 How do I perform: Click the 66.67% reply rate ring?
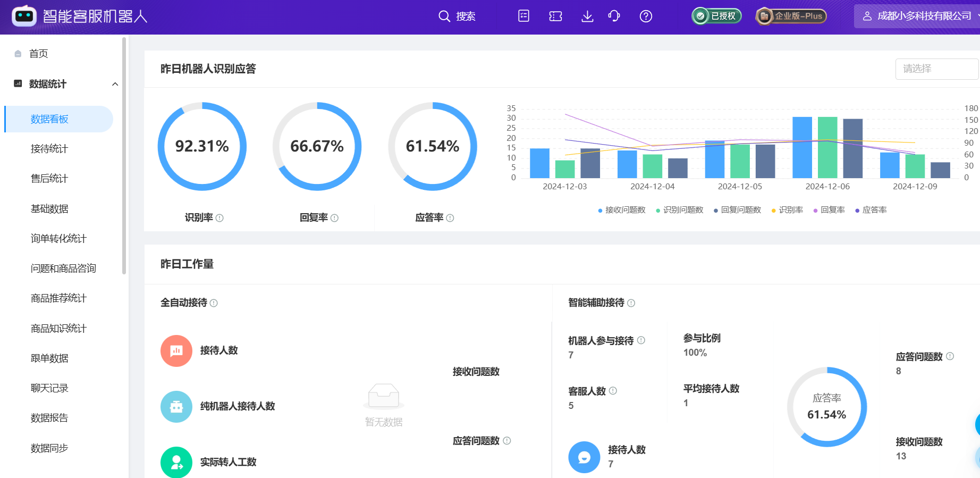coord(317,146)
